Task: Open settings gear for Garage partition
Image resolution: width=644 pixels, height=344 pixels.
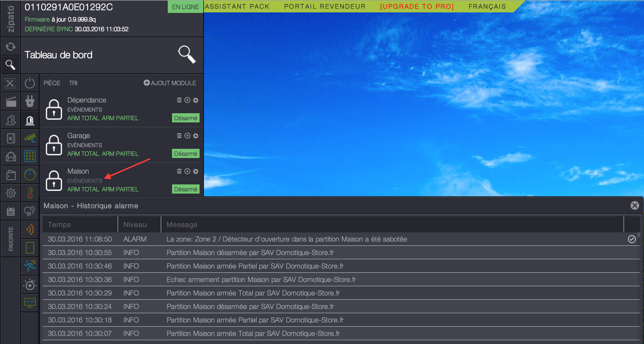Action: point(196,136)
